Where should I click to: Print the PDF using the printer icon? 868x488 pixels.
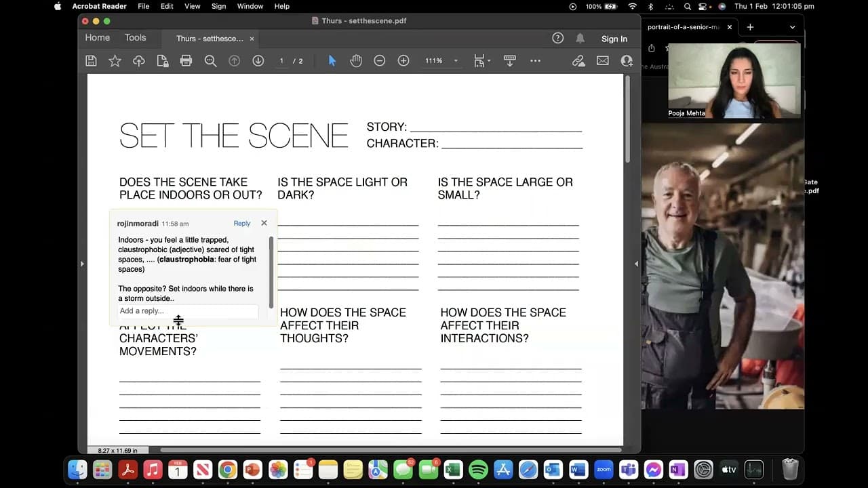(186, 61)
